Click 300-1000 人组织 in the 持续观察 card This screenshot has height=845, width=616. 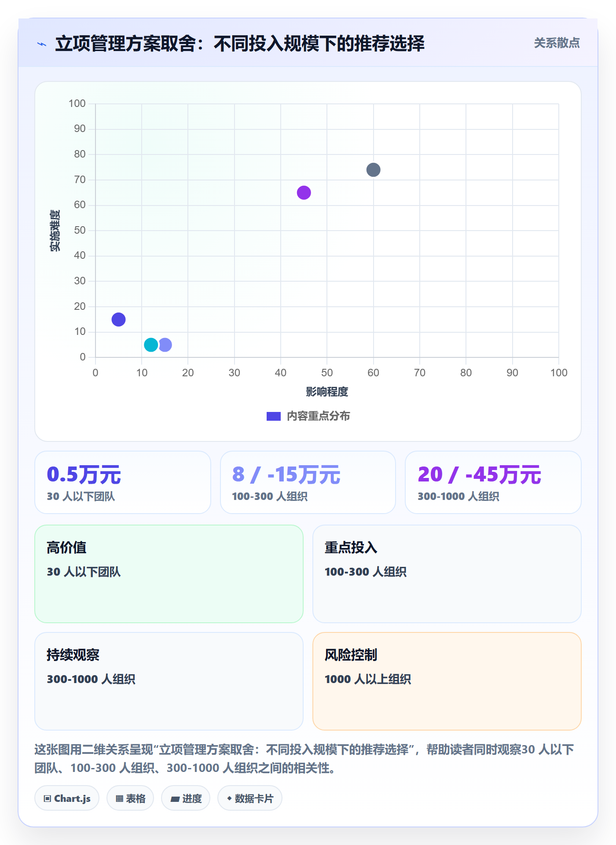click(91, 679)
